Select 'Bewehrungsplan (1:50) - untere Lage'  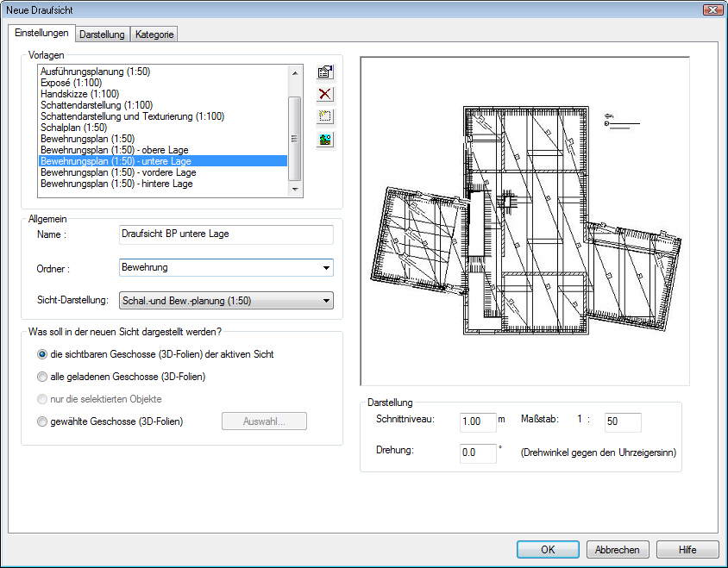pos(163,161)
